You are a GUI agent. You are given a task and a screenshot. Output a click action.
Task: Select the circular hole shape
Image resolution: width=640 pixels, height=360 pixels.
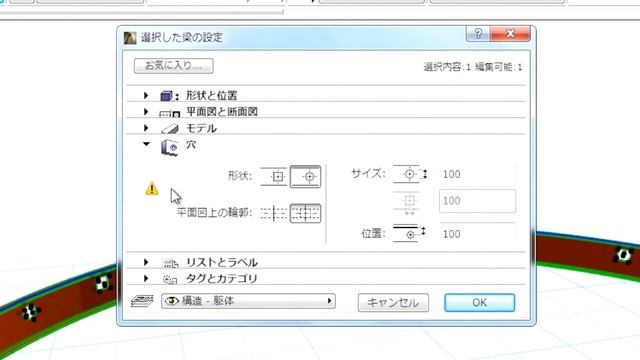[305, 177]
